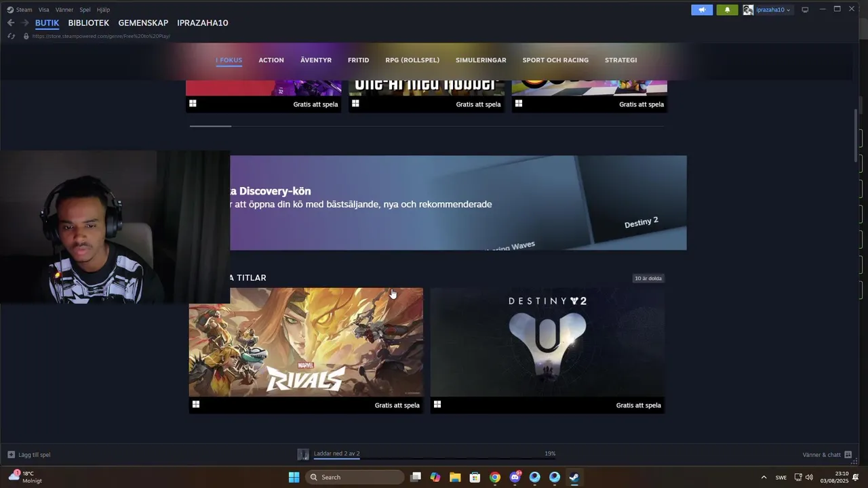Select the I FOKUS genre tab
868x488 pixels.
(x=229, y=60)
